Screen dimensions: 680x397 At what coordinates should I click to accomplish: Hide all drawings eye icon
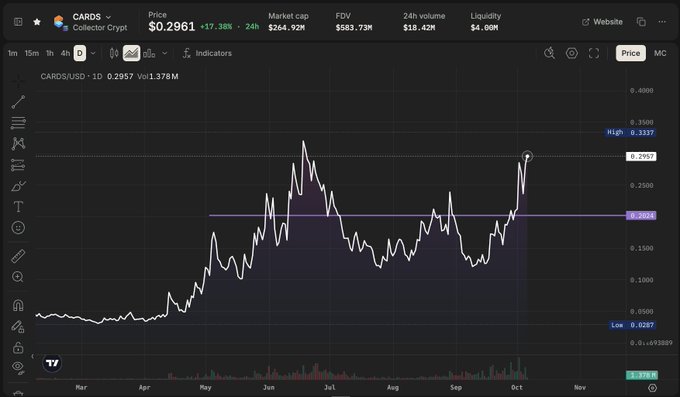(18, 368)
